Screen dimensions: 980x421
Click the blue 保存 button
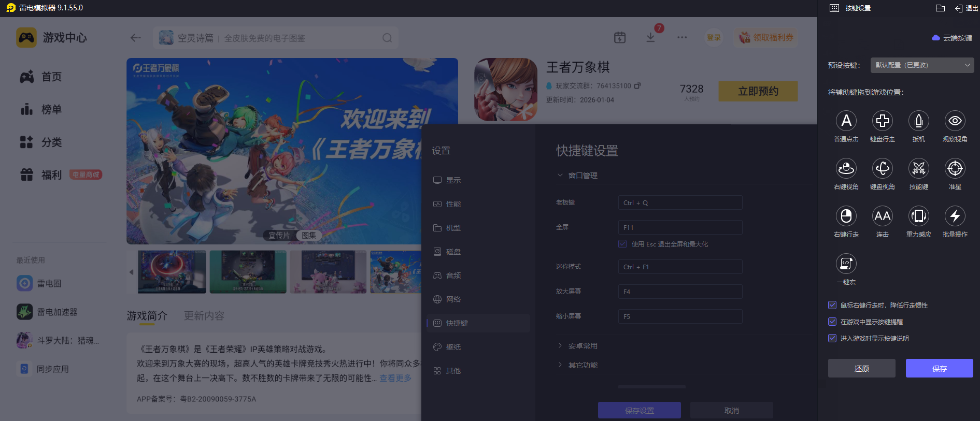pyautogui.click(x=940, y=368)
